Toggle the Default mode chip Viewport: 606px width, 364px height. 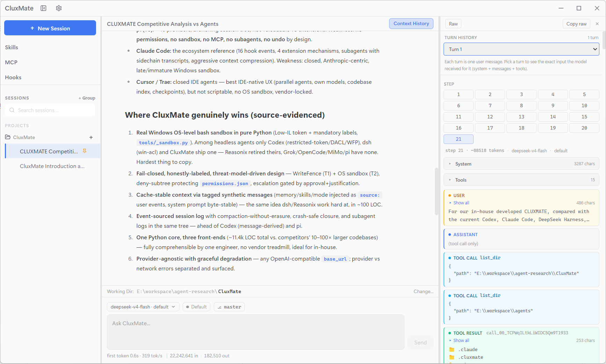[x=196, y=307]
